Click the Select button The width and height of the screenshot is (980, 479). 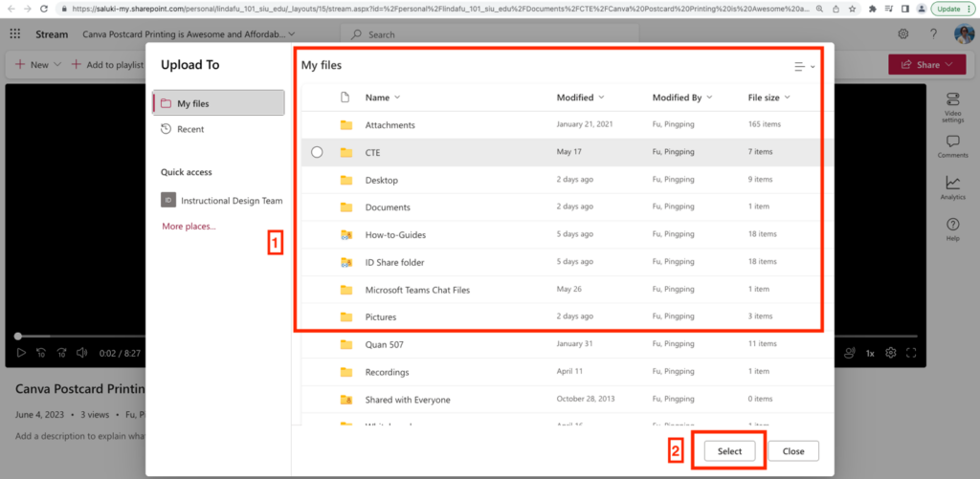tap(729, 451)
